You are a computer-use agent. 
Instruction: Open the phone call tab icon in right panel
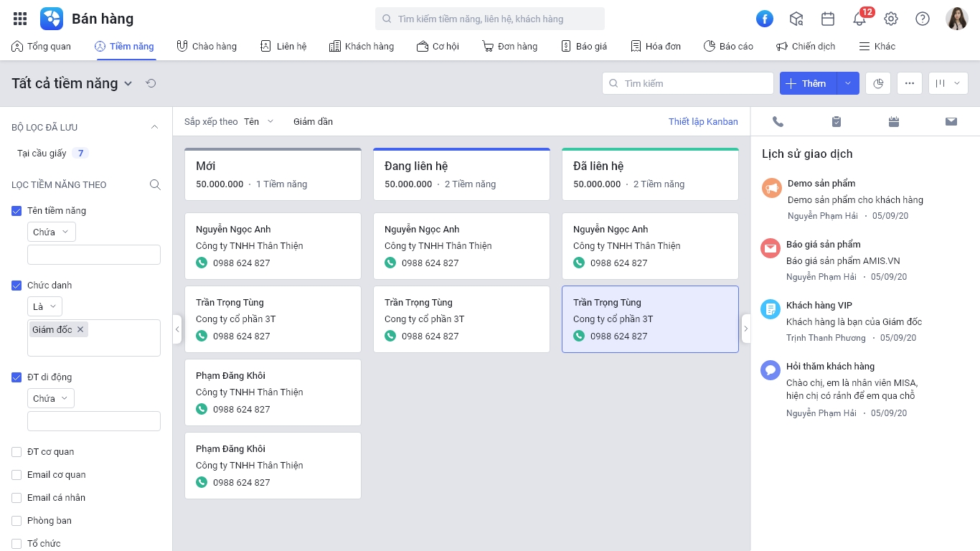[778, 122]
